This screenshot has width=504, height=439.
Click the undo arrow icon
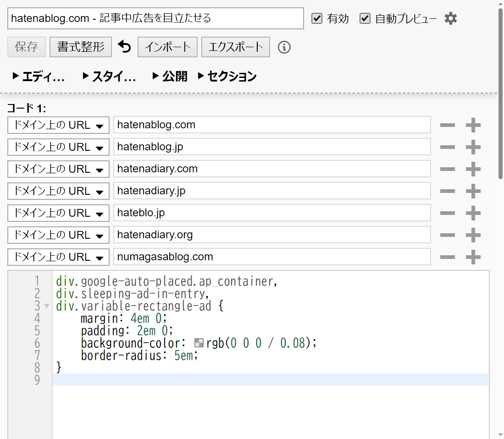[124, 47]
